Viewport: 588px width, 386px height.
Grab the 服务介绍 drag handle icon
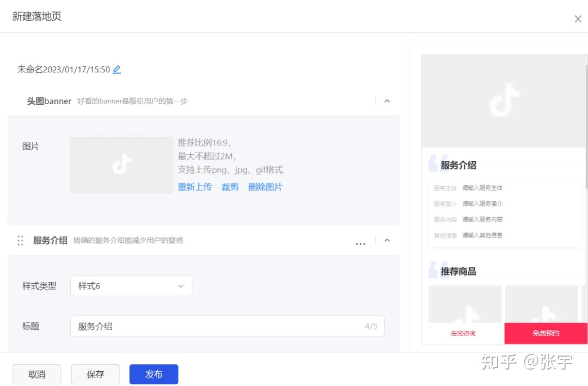click(20, 241)
